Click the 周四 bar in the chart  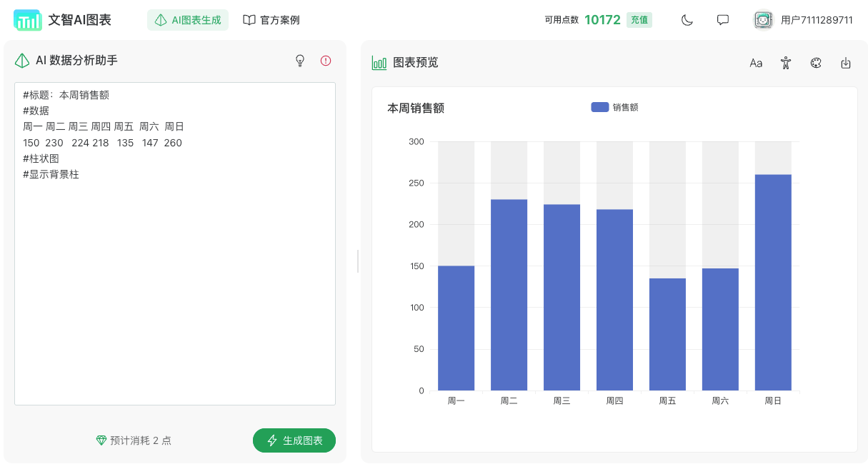pos(614,300)
